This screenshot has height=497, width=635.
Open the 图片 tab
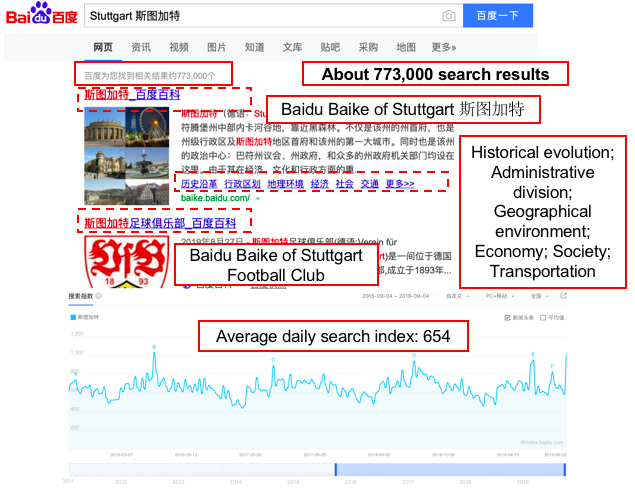coord(217,47)
